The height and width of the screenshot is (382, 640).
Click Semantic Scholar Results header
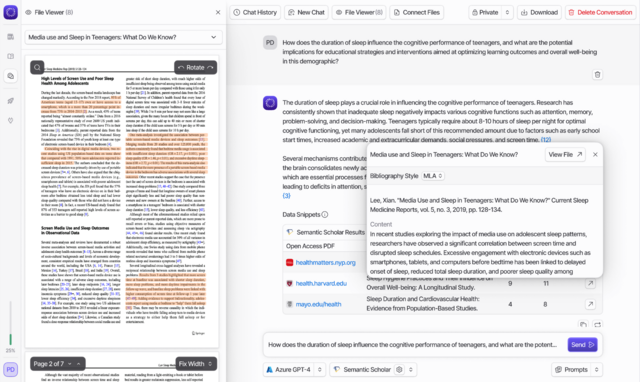tap(330, 232)
